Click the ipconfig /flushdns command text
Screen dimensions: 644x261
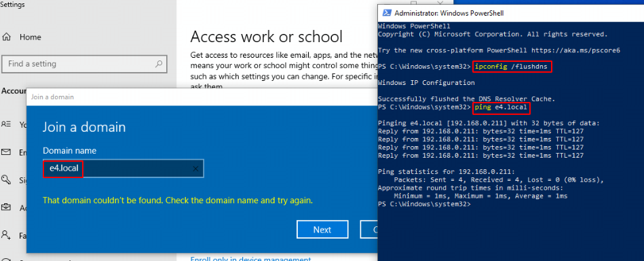[x=512, y=67]
